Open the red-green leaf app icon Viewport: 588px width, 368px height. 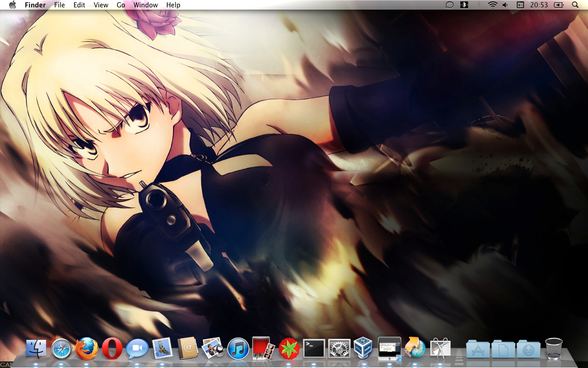tap(289, 349)
